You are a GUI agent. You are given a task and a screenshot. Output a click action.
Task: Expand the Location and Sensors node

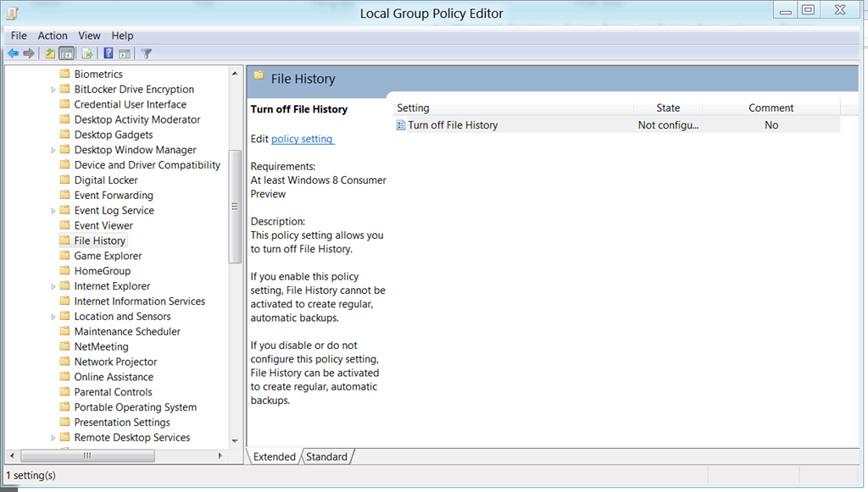click(x=53, y=317)
